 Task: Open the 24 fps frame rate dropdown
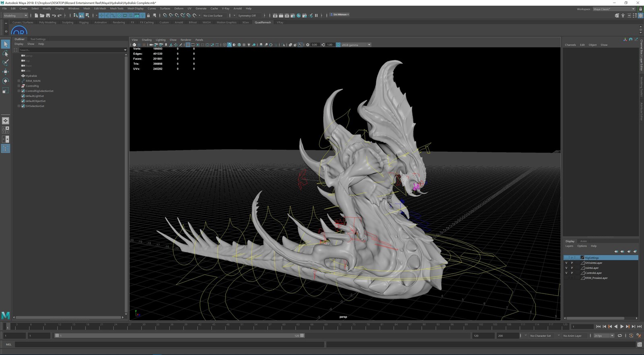point(604,336)
